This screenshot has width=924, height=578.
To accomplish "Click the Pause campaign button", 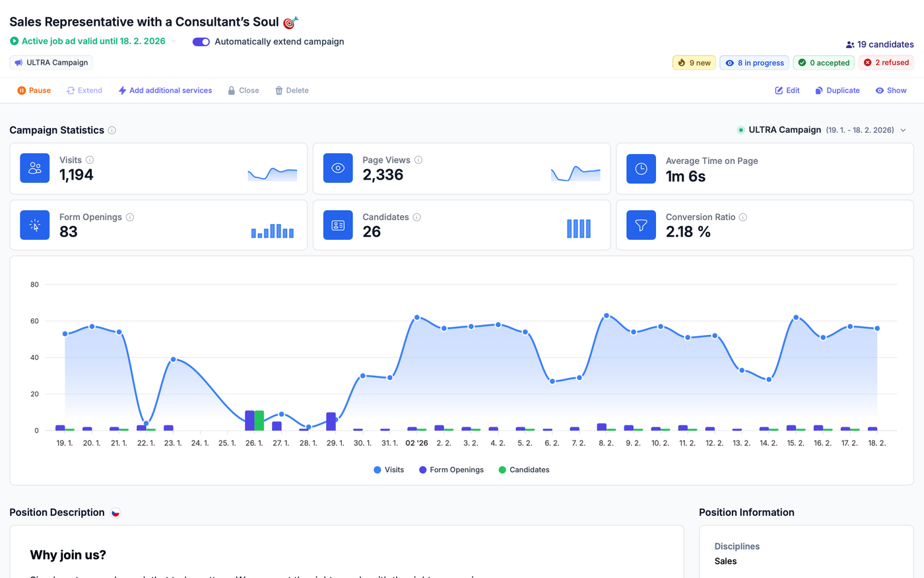I will point(34,90).
